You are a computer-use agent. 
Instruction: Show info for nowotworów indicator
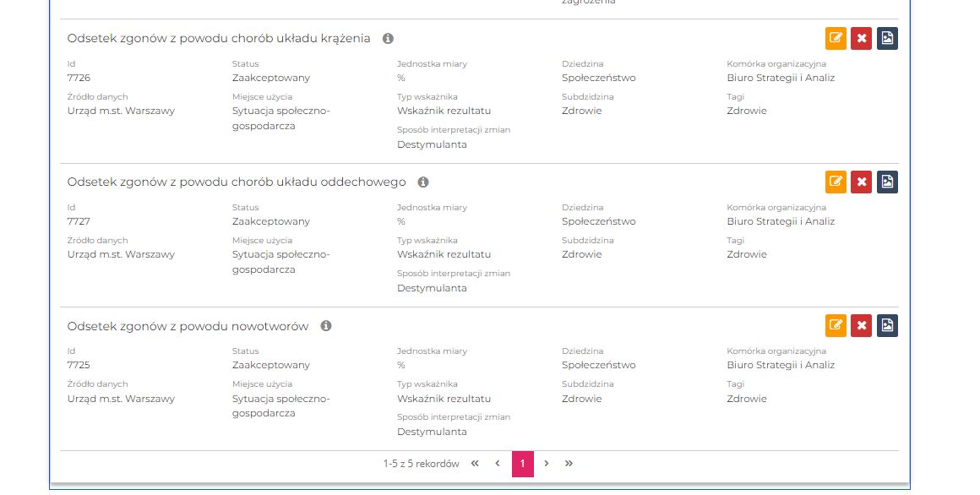click(326, 326)
